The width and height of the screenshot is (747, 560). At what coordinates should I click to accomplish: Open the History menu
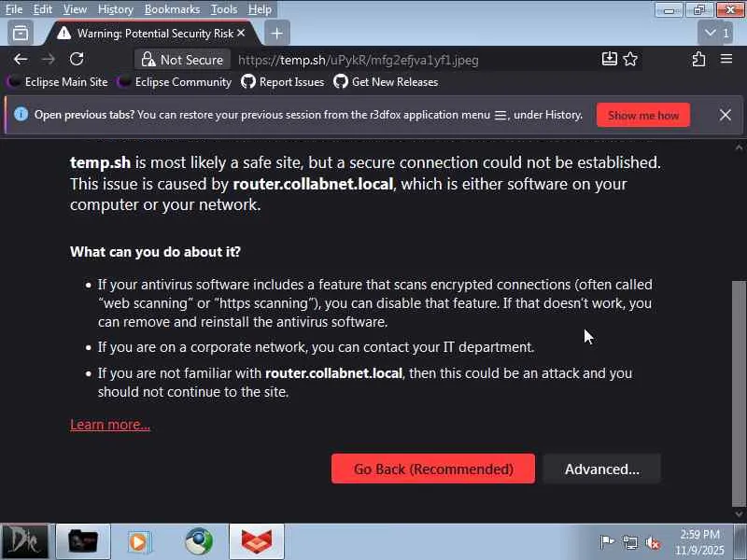(115, 9)
